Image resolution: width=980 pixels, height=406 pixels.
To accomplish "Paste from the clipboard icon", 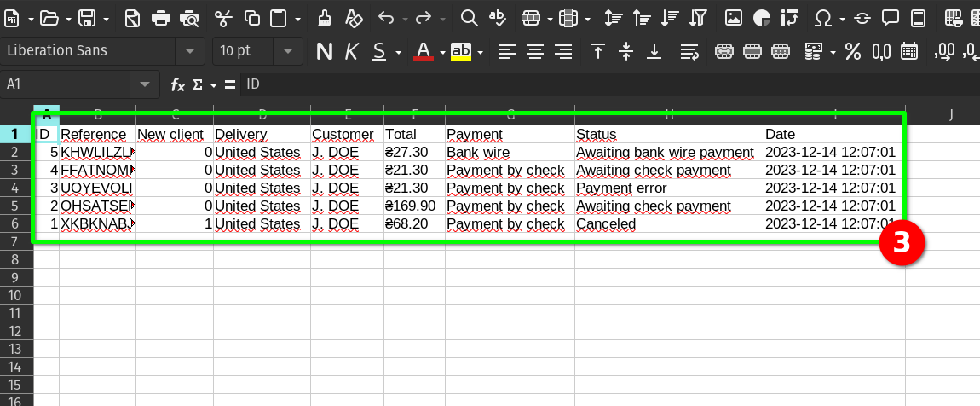I will point(279,19).
